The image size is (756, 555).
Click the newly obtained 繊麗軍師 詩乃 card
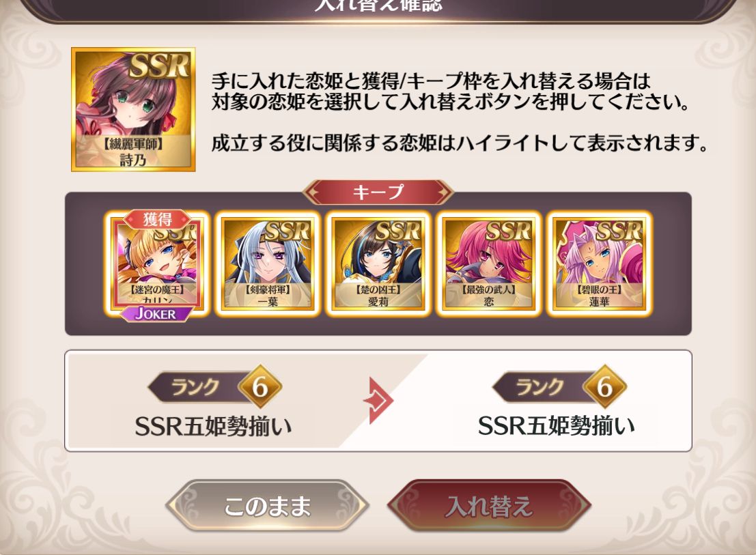[133, 109]
